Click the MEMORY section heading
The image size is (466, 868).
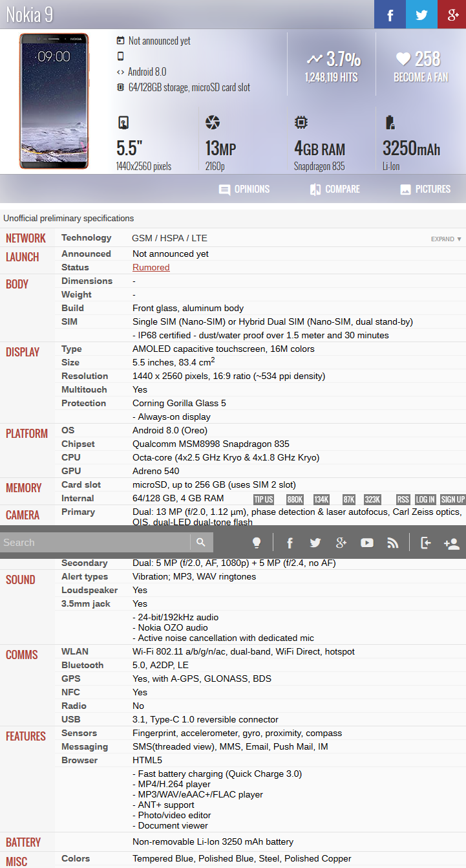coord(24,488)
